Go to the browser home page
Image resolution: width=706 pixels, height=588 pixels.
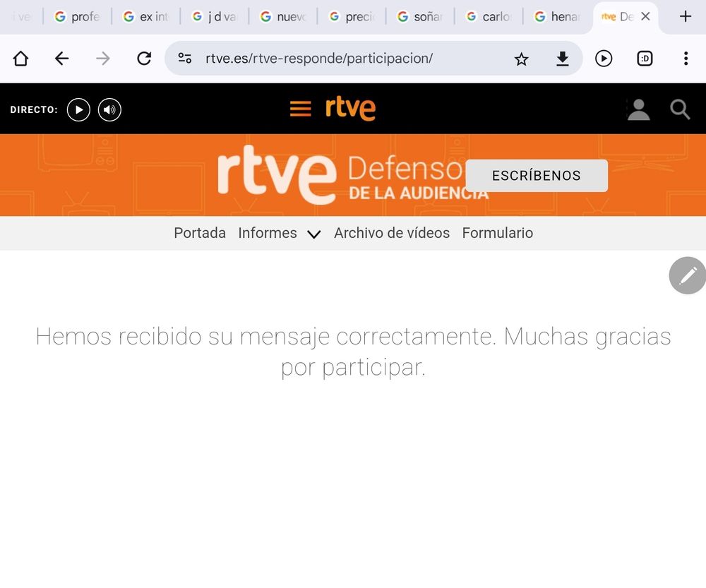[20, 59]
